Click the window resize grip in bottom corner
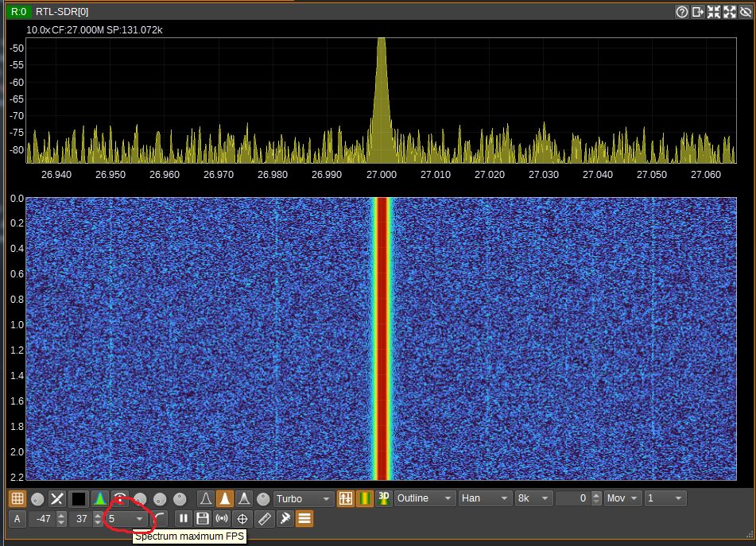 pyautogui.click(x=750, y=534)
